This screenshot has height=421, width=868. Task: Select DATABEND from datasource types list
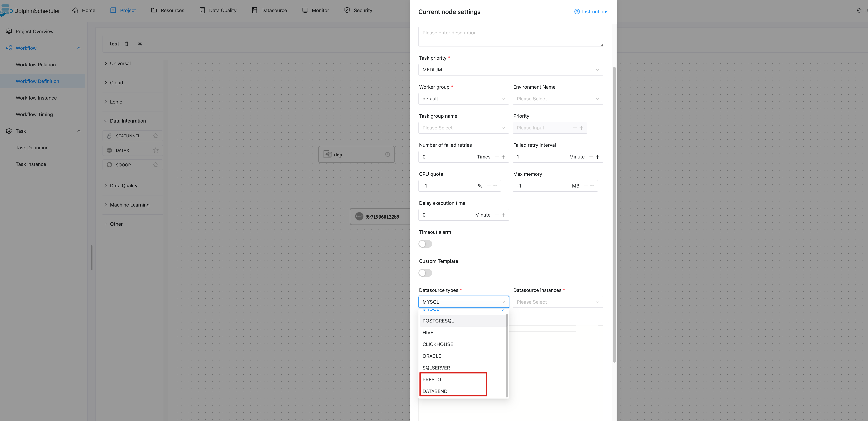click(x=435, y=391)
